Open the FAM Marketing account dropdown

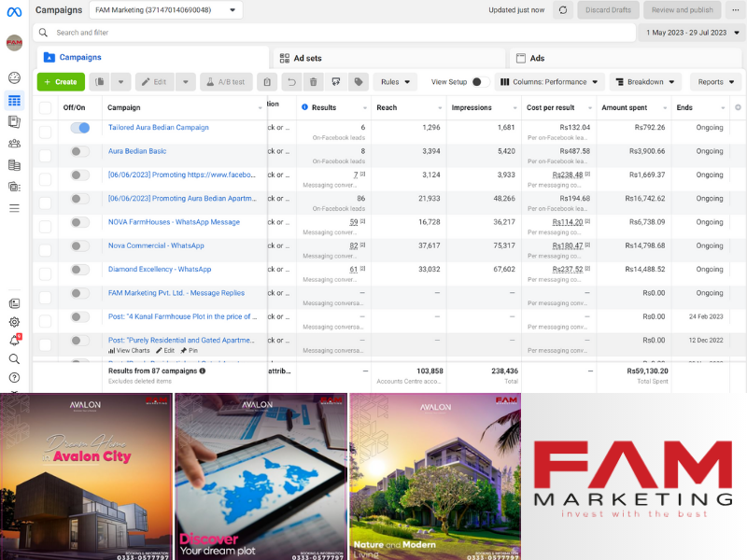click(166, 10)
